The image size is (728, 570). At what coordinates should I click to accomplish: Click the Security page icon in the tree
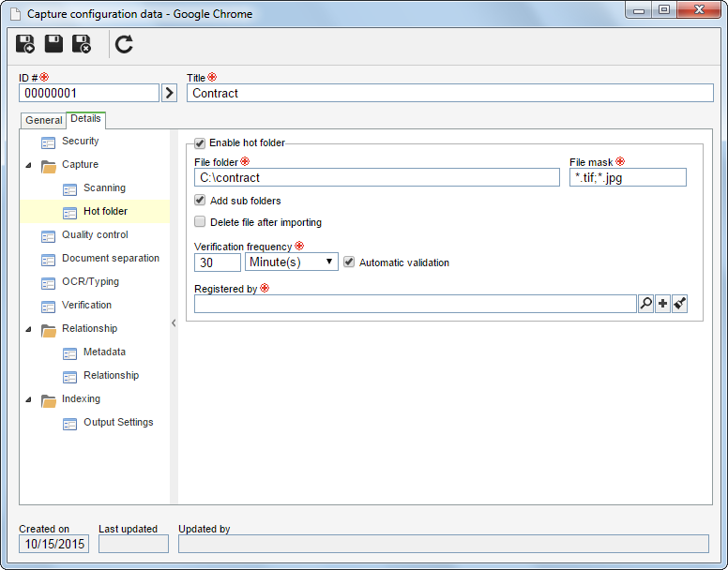point(48,142)
